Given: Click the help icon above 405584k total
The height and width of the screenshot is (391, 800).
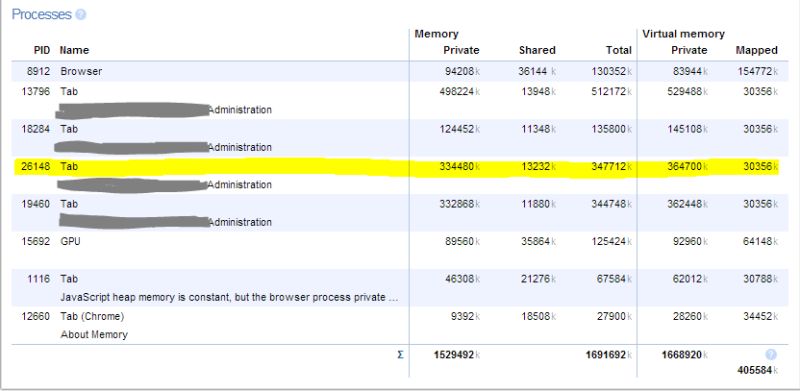Looking at the screenshot, I should [x=771, y=355].
